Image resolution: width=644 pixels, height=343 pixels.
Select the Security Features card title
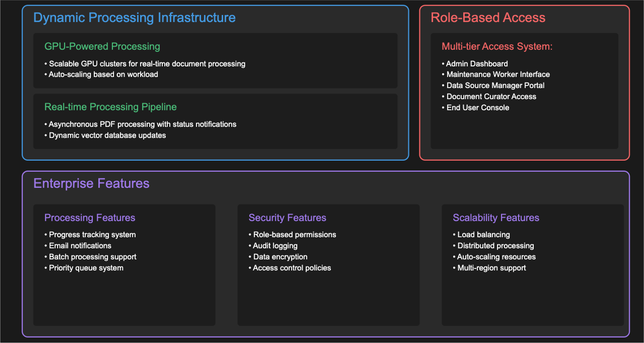coord(287,218)
